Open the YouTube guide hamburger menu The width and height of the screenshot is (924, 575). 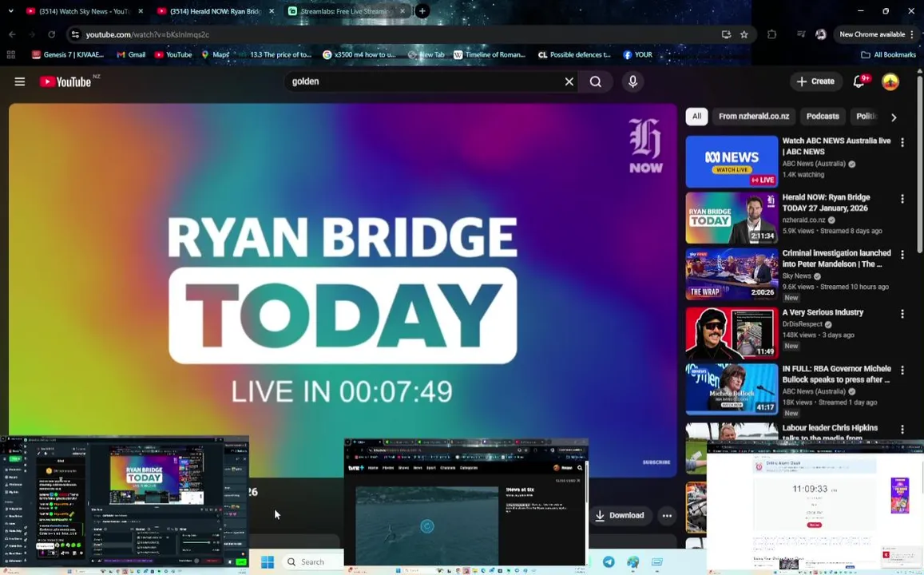[19, 82]
